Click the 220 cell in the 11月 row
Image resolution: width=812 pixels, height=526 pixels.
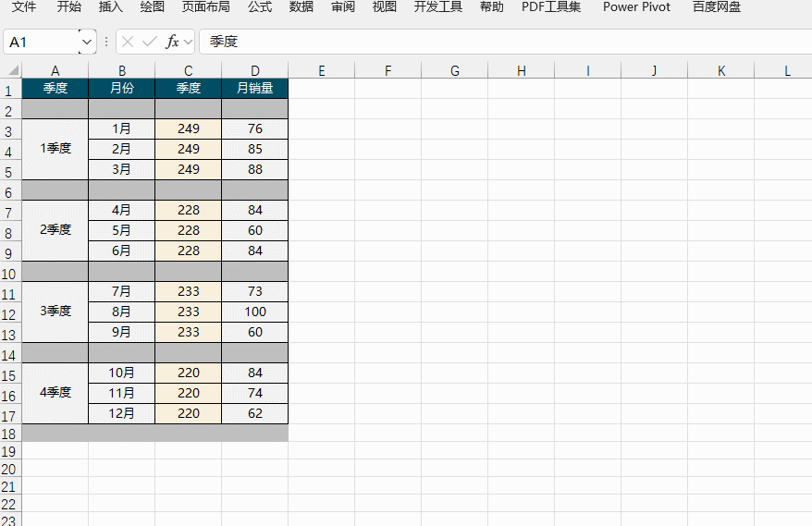point(189,393)
